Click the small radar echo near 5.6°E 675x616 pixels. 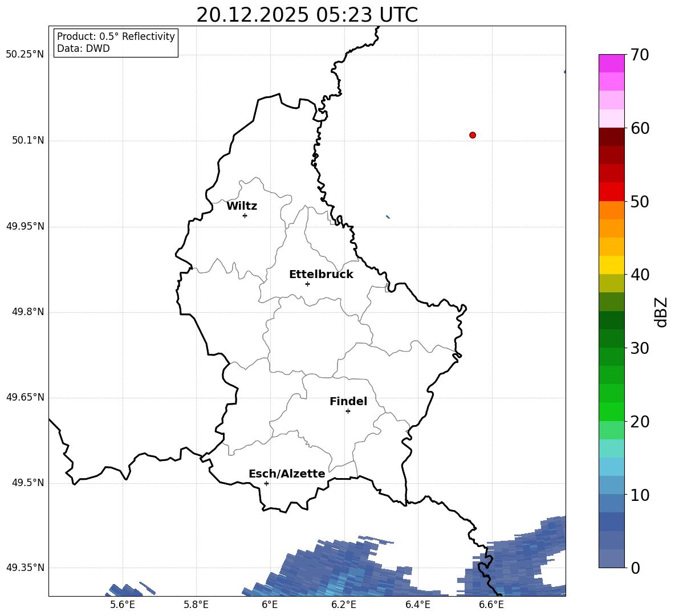129,589
